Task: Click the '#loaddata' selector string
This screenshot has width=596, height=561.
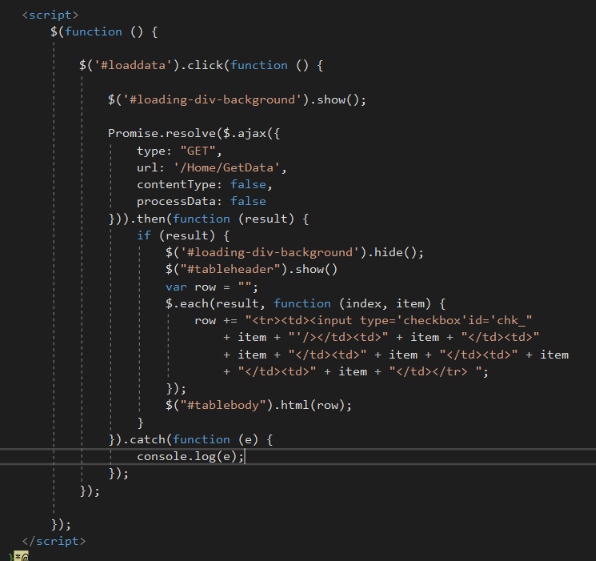Action: 130,65
